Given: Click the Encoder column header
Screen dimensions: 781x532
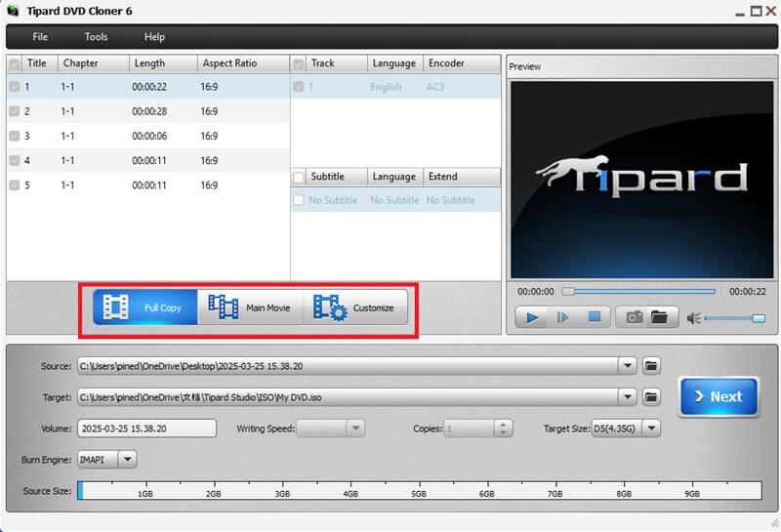Looking at the screenshot, I should [x=462, y=63].
